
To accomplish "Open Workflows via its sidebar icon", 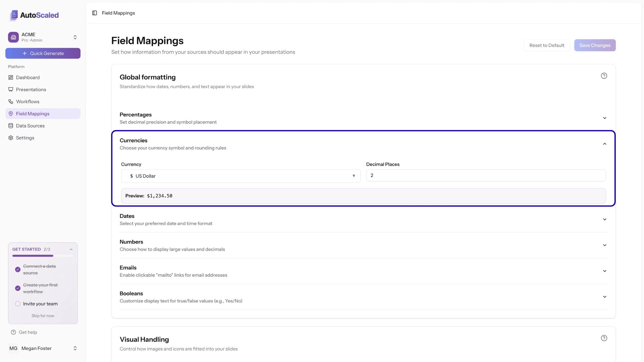I will [x=11, y=102].
